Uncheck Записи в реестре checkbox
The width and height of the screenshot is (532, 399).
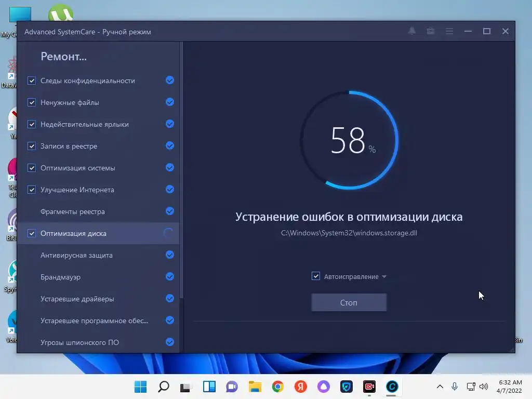click(x=32, y=146)
